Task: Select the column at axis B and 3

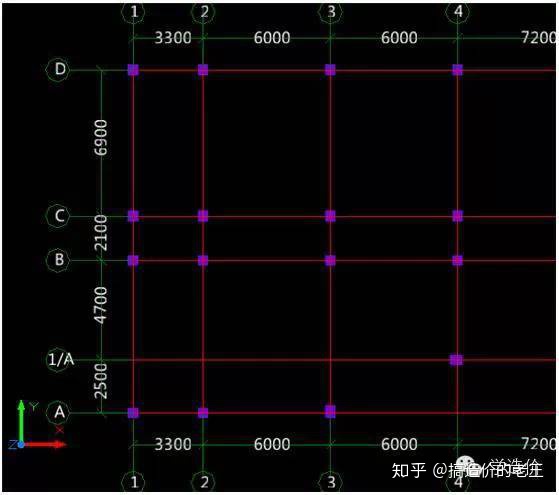Action: click(x=330, y=261)
